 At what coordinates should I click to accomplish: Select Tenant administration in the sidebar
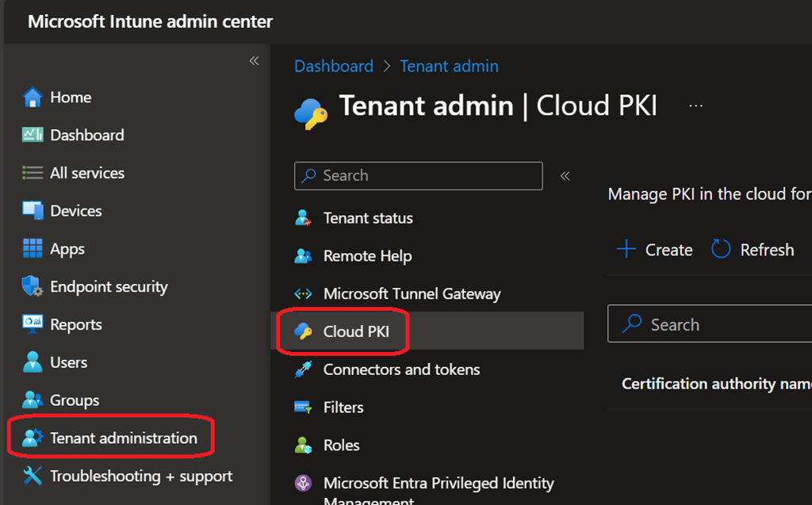point(123,438)
